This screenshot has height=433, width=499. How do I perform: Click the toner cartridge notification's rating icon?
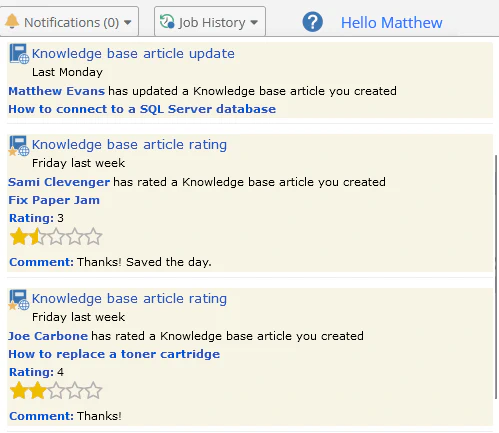19,300
